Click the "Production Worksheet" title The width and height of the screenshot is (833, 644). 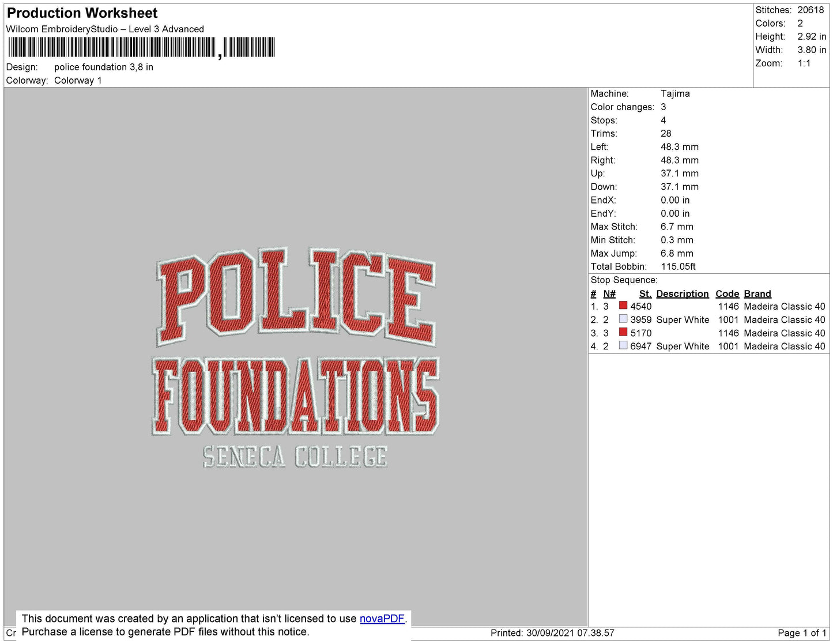click(x=82, y=13)
